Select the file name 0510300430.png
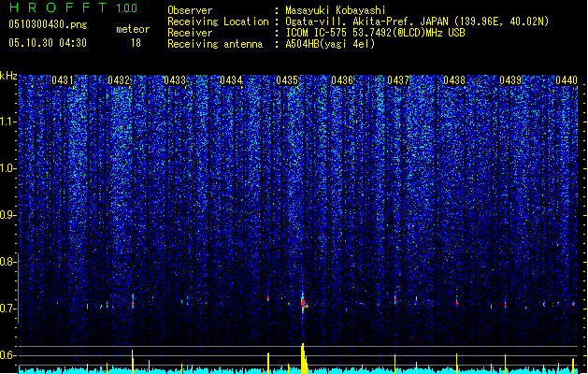588x374 pixels. (48, 24)
